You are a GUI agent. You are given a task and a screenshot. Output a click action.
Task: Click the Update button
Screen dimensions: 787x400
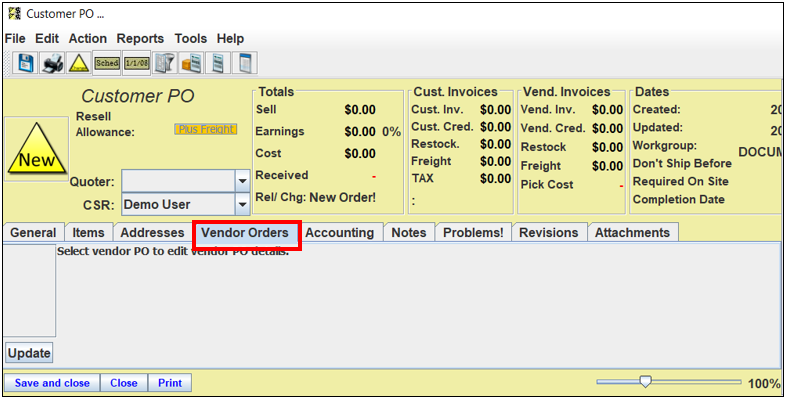pos(29,353)
